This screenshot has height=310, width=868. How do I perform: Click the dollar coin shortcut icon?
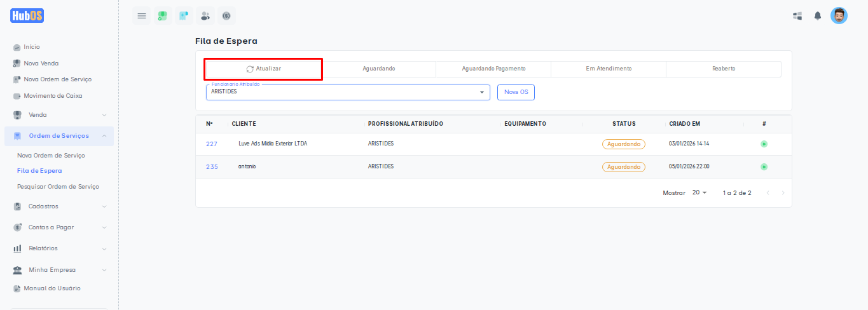tap(226, 16)
